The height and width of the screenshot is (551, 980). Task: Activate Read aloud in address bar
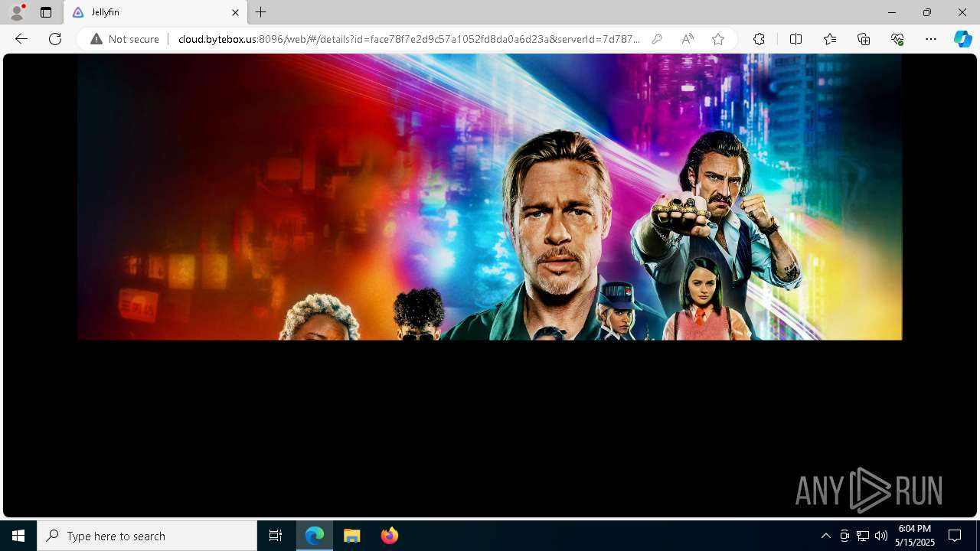coord(688,39)
